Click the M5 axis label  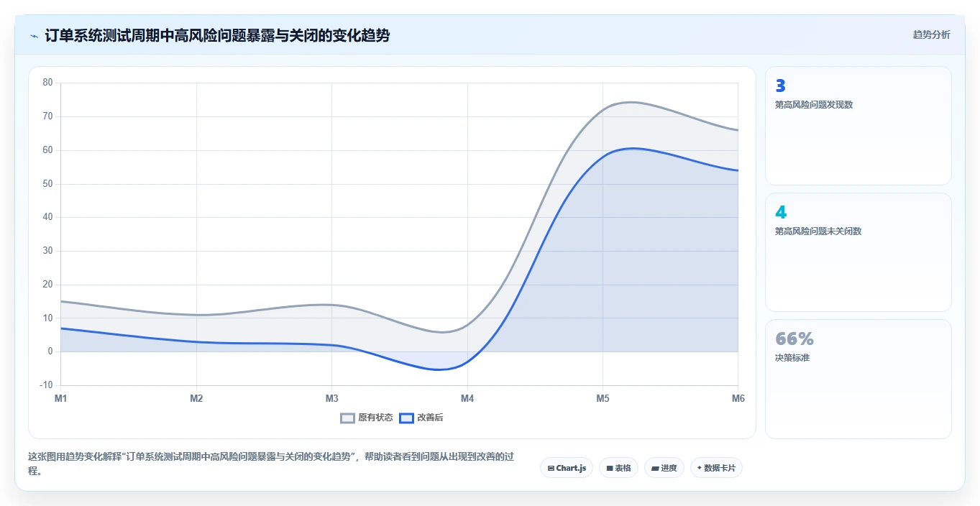603,398
